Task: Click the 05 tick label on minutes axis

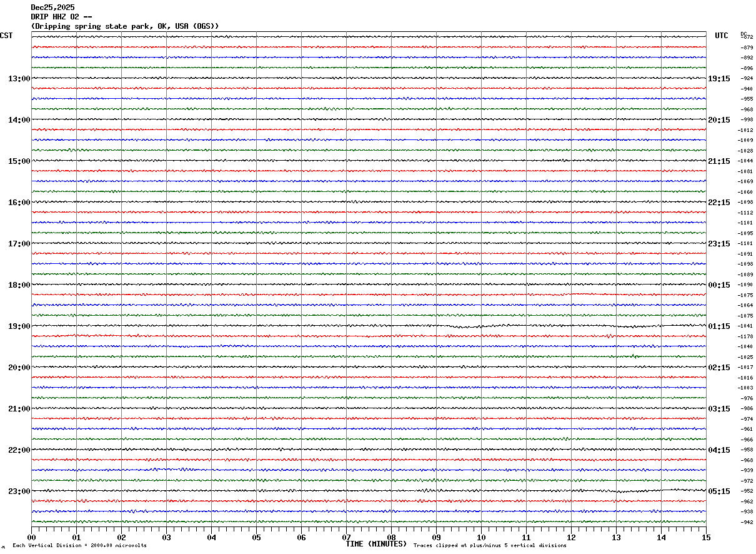Action: tap(256, 537)
